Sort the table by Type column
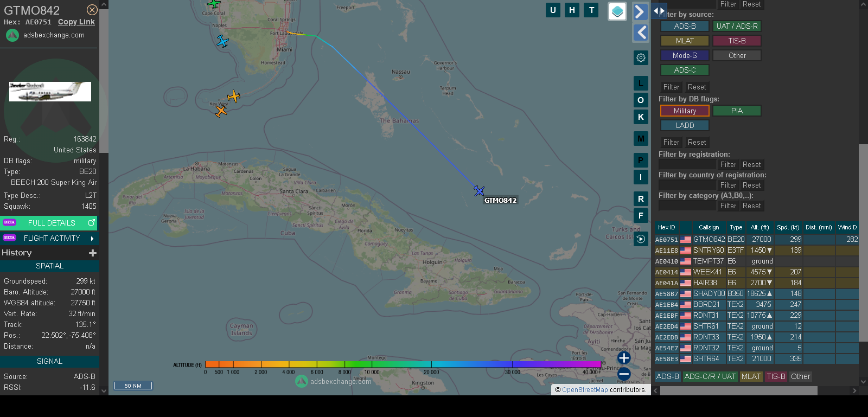 (x=736, y=227)
